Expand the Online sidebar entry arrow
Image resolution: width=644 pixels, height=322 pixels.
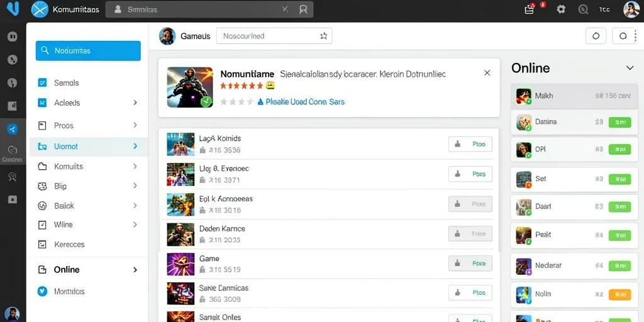click(x=135, y=270)
